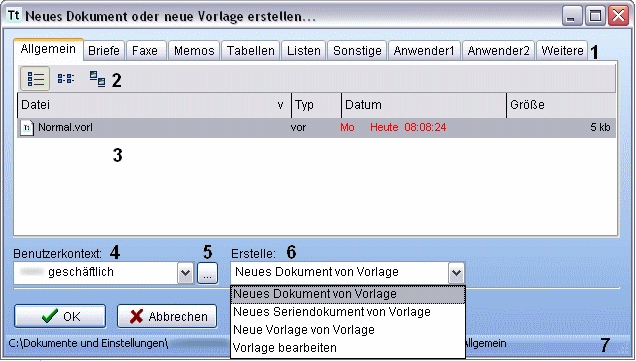Minimize the dialog window
This screenshot has height=361, width=636.
pos(572,16)
